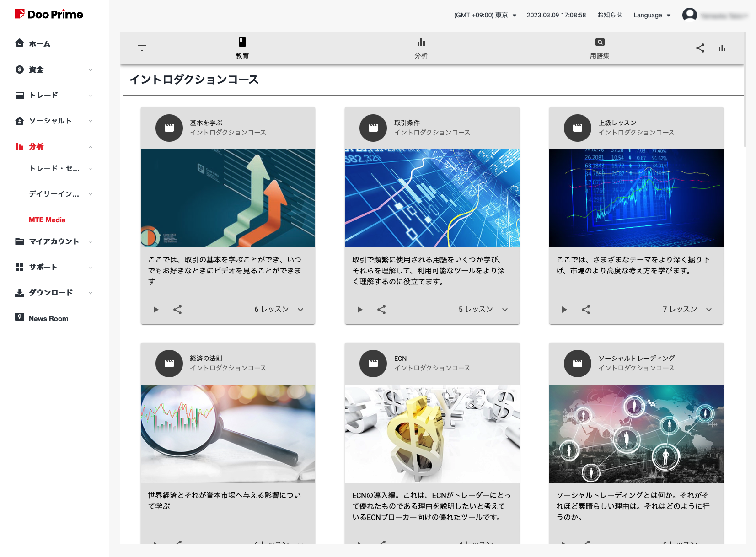
Task: Click the video icon on 上級レッスン card
Action: click(578, 128)
